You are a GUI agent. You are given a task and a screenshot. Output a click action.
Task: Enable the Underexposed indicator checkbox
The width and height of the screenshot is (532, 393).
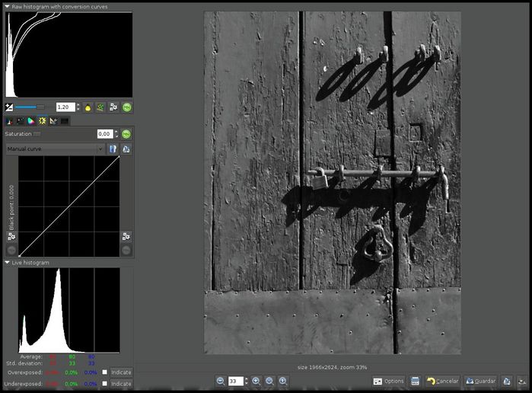click(x=105, y=384)
